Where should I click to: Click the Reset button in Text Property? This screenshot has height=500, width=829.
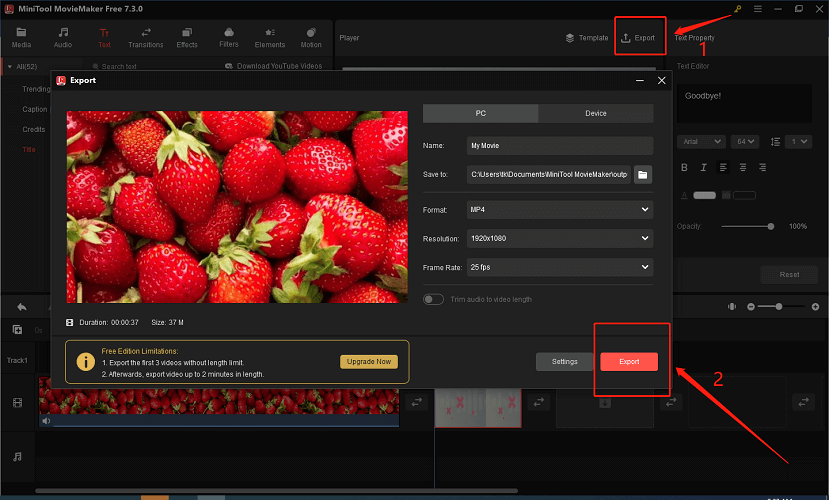coord(789,275)
